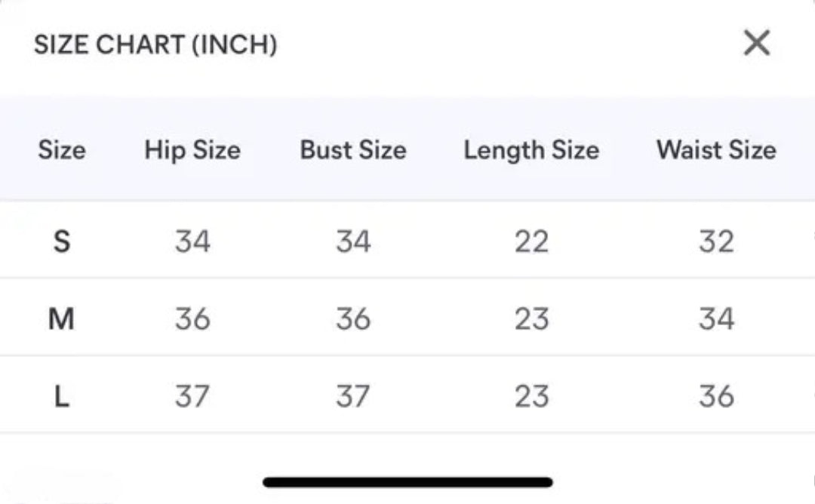Image resolution: width=815 pixels, height=504 pixels.
Task: Click the bust measurement 36 for size M
Action: click(x=352, y=318)
